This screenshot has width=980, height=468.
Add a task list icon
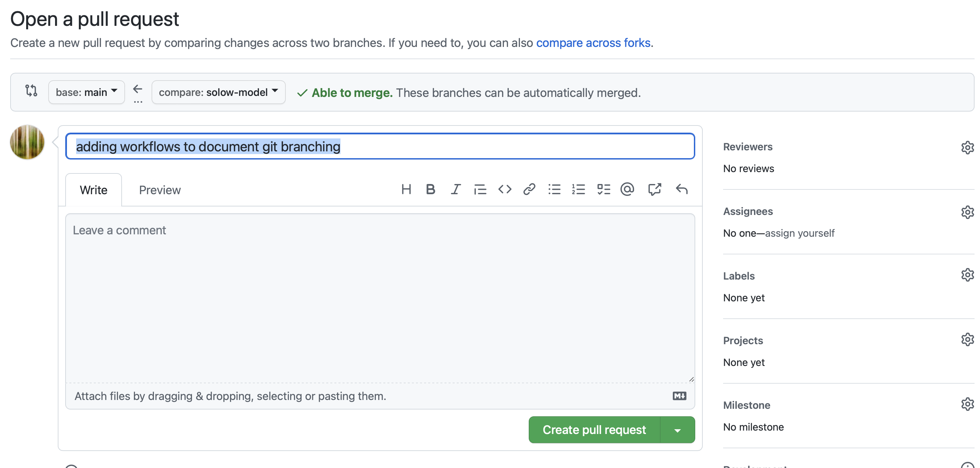(x=603, y=189)
